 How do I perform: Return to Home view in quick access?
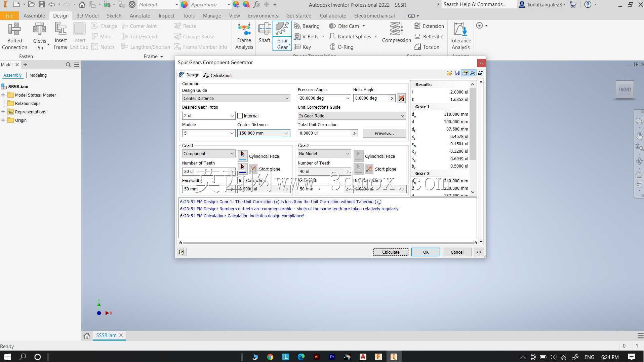[x=82, y=5]
